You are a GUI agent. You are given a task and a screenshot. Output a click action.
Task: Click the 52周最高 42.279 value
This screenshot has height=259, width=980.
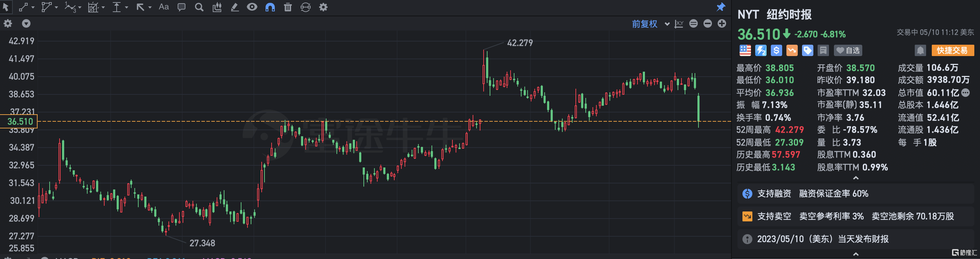[x=789, y=130]
